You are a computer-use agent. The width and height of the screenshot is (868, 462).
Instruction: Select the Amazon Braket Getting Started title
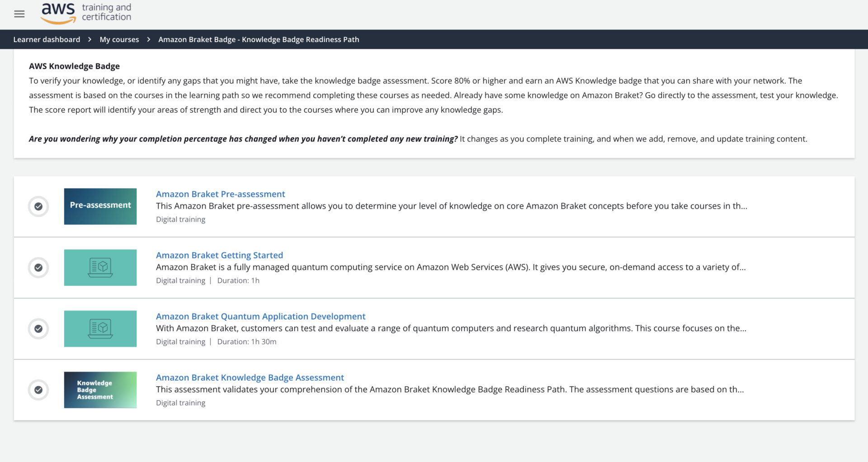[x=219, y=255]
